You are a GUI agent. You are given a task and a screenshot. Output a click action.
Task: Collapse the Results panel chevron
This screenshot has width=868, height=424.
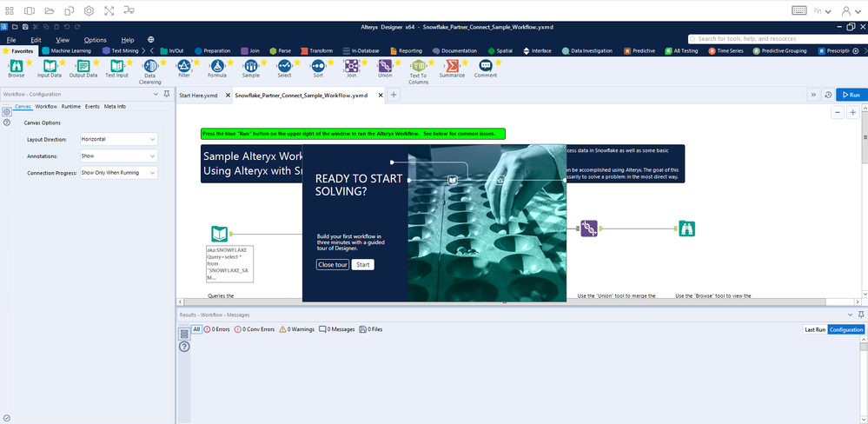851,315
